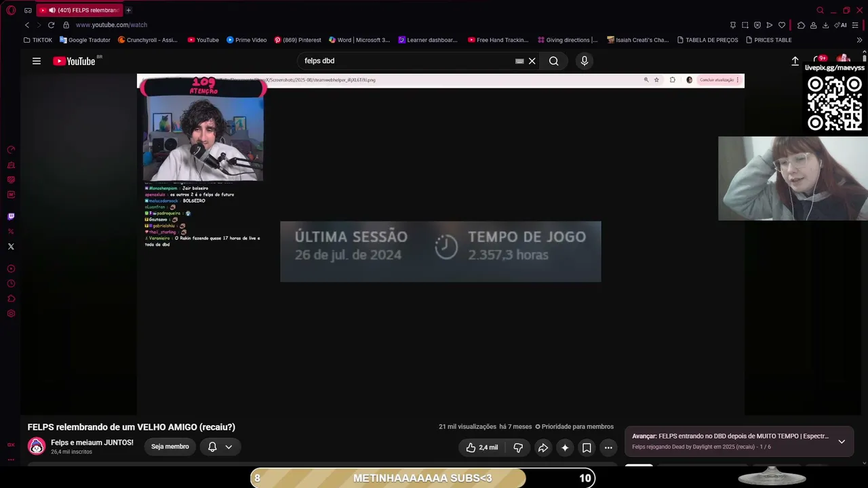Toggle the ad blocker shield
868x488 pixels.
[x=757, y=25]
